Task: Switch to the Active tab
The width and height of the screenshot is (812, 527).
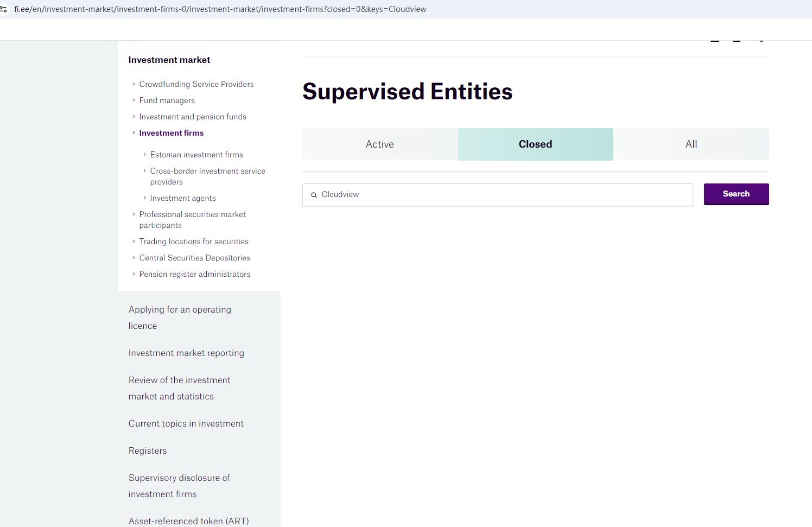Action: click(x=380, y=144)
